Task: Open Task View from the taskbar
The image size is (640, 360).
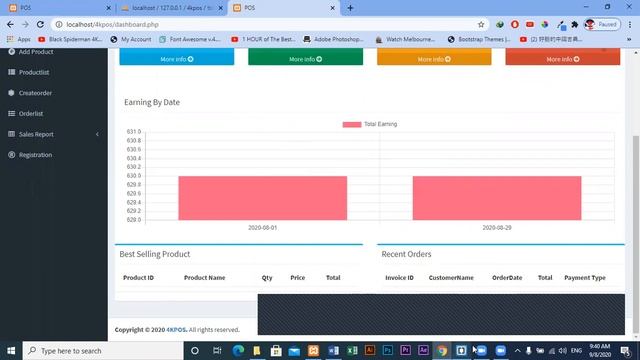Action: point(217,351)
